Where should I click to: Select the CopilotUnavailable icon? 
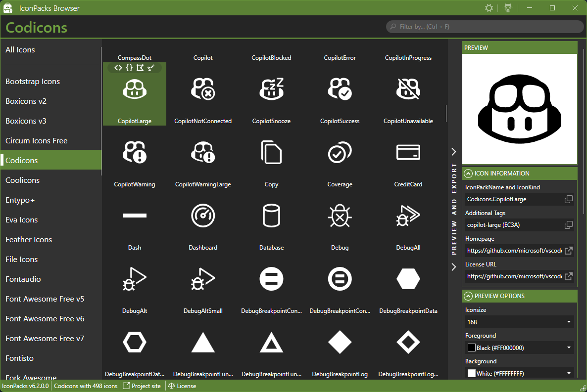[408, 94]
